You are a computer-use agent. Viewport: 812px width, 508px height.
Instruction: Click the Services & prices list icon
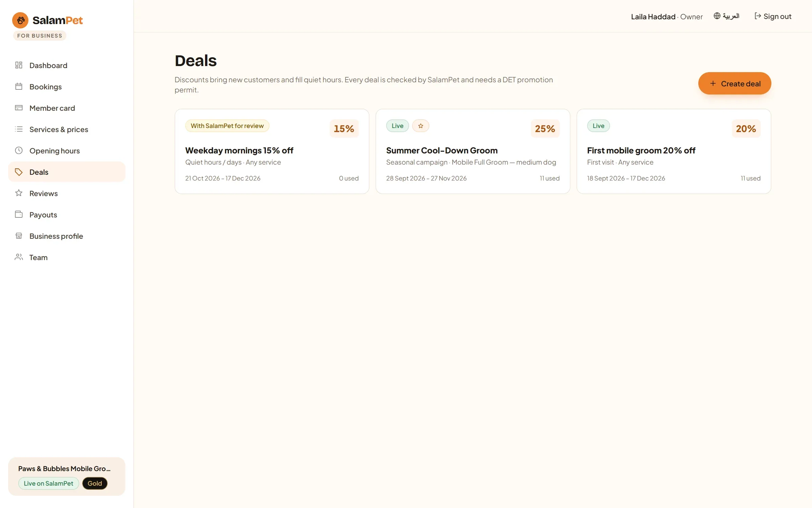[19, 129]
